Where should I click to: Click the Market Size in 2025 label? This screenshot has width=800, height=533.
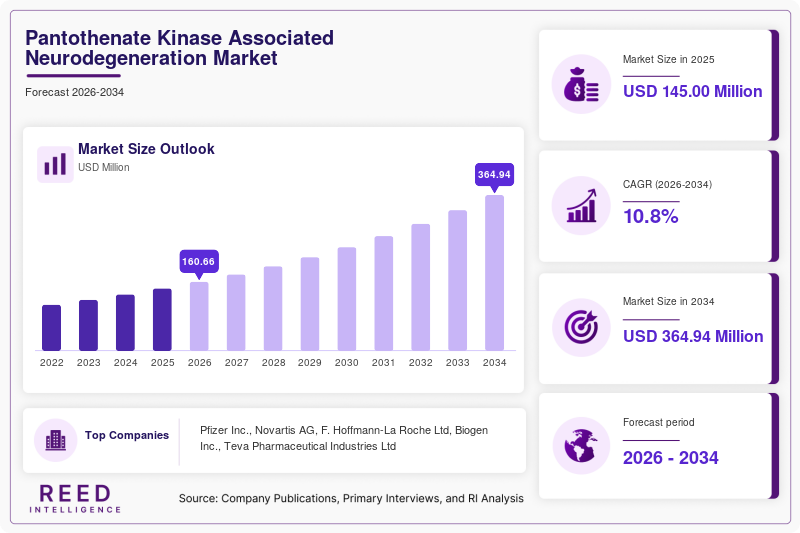click(668, 60)
